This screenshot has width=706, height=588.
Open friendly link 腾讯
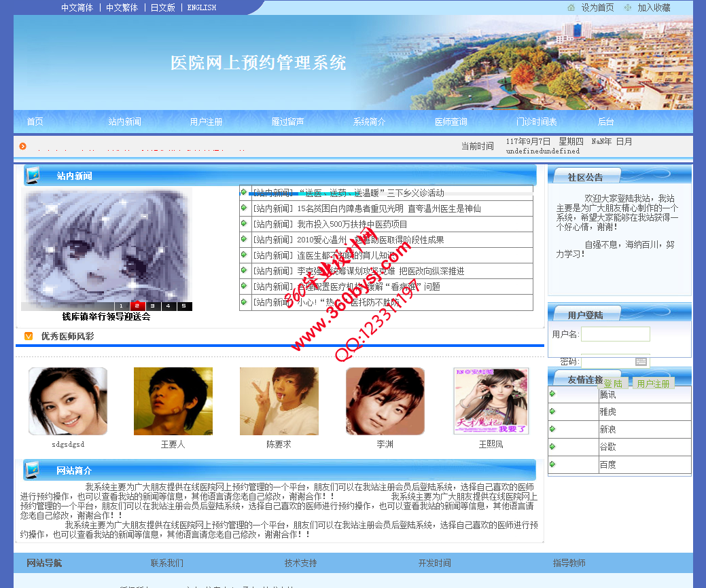coord(607,394)
